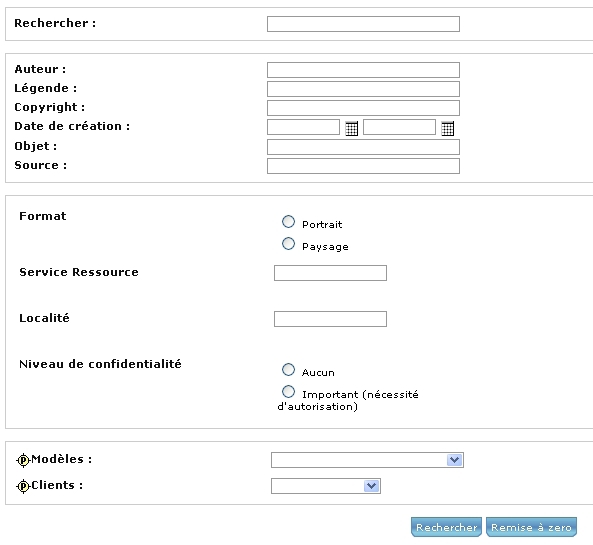
Task: Focus the Localité input field
Action: pyautogui.click(x=330, y=319)
